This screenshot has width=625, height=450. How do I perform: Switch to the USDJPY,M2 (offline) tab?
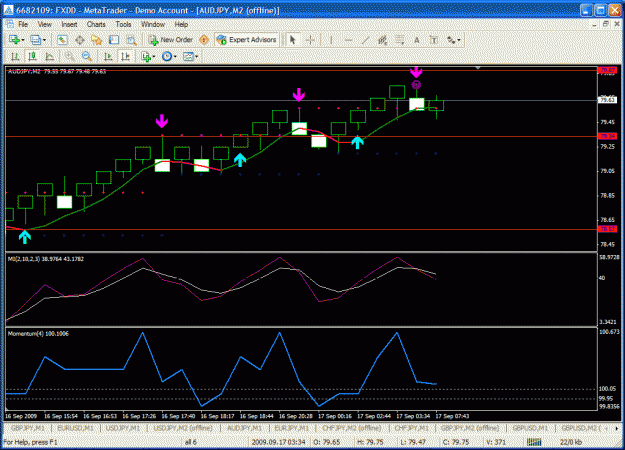183,428
